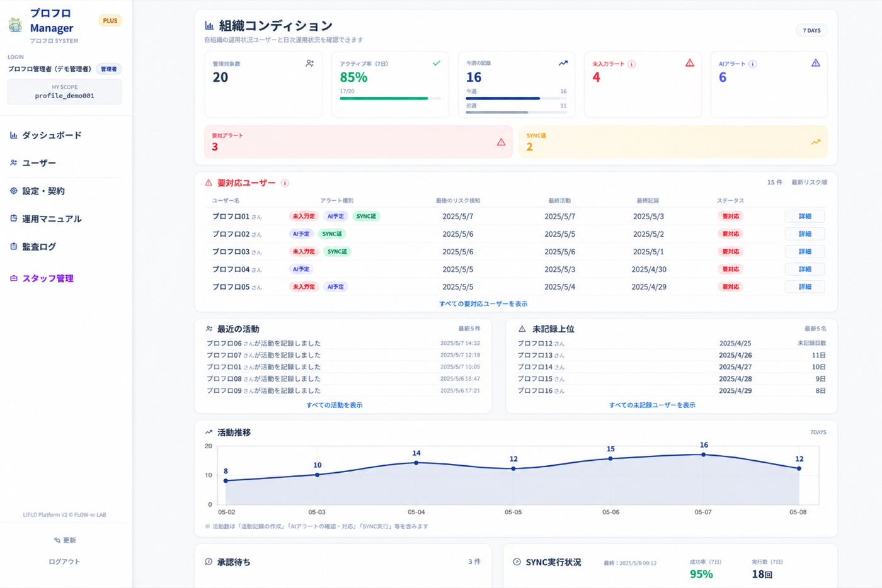
Task: Click the 05-07 data point labeled 16
Action: (x=704, y=455)
